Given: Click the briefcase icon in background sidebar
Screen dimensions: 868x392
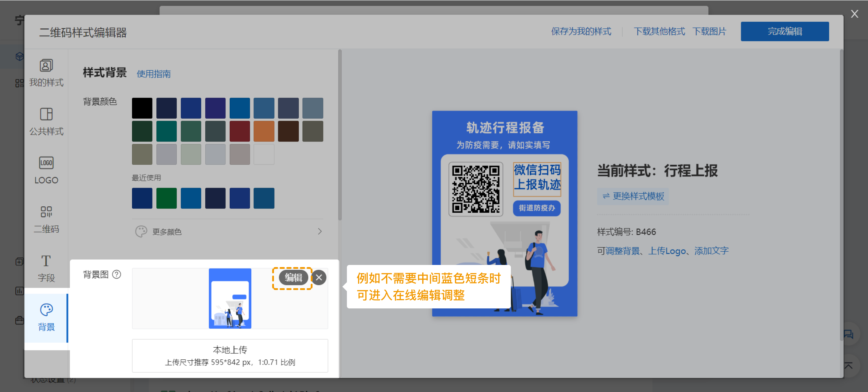Looking at the screenshot, I should pyautogui.click(x=20, y=320).
